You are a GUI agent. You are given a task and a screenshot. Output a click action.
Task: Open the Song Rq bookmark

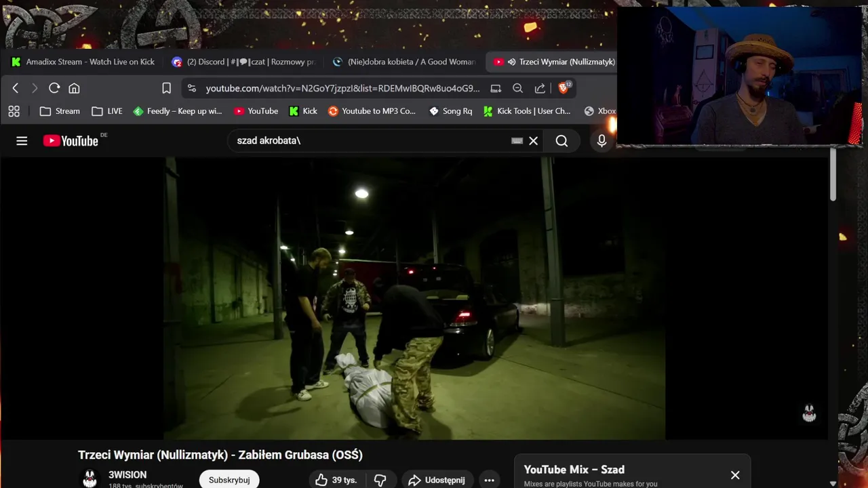(x=451, y=111)
